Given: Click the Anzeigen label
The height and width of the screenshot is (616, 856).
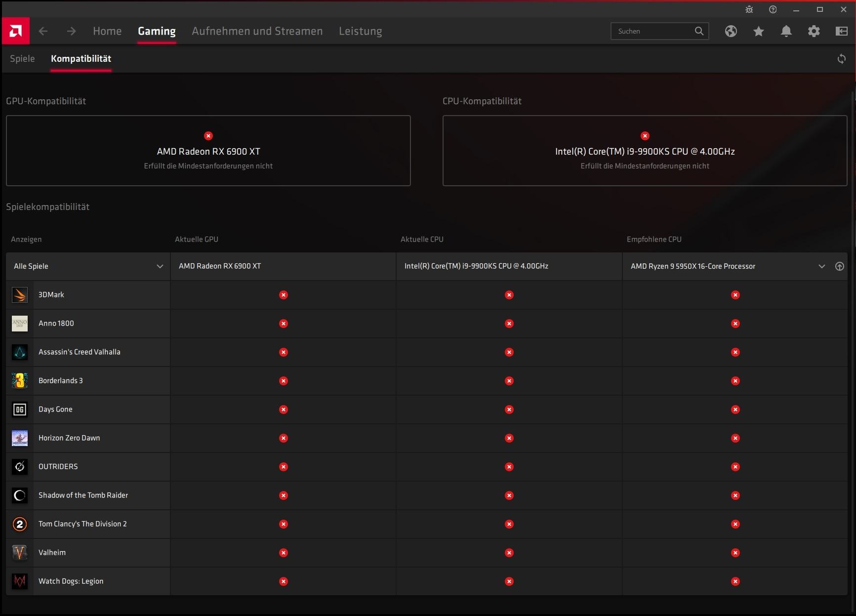Looking at the screenshot, I should [x=26, y=240].
